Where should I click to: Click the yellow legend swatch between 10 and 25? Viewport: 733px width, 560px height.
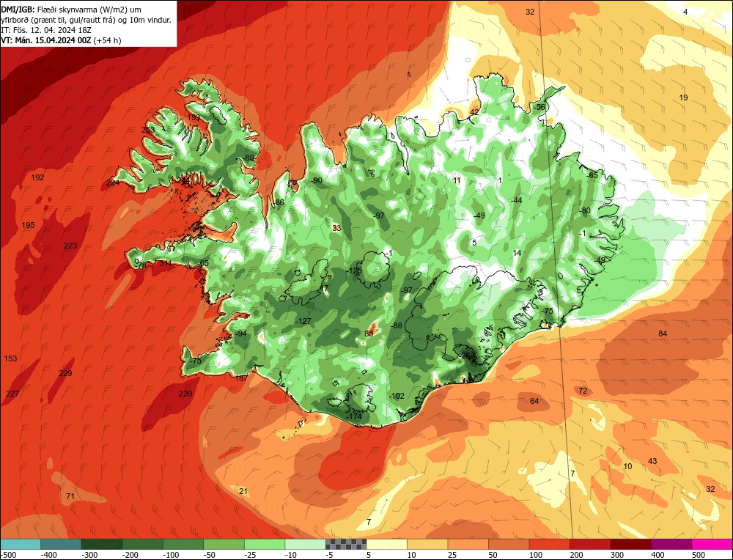427,544
